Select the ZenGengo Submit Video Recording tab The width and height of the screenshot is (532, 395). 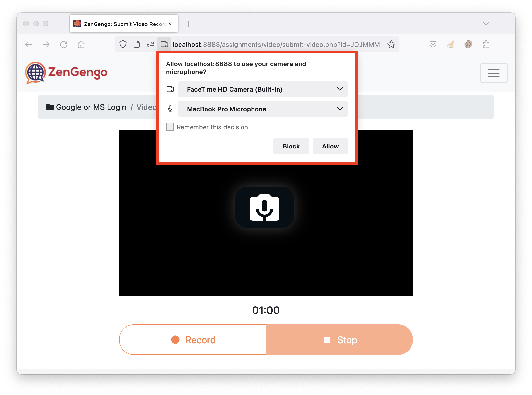point(124,24)
